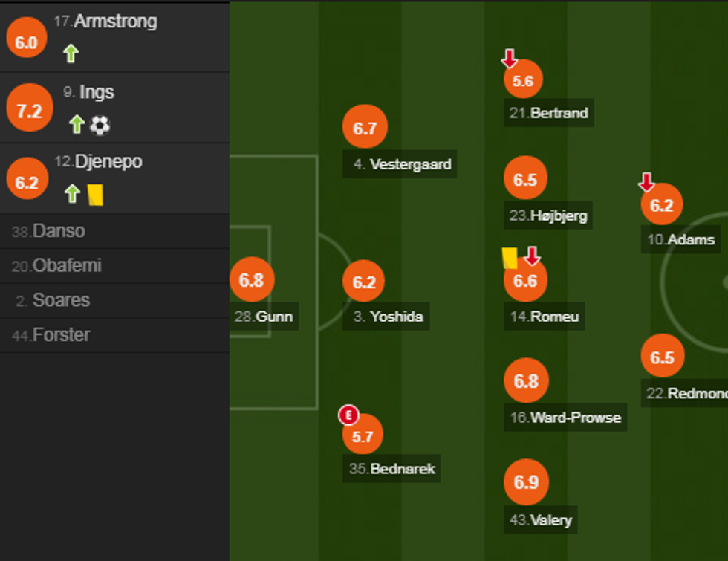This screenshot has width=728, height=561.
Task: Click the red substituted-off arrow above Bertrand
Action: tap(509, 58)
